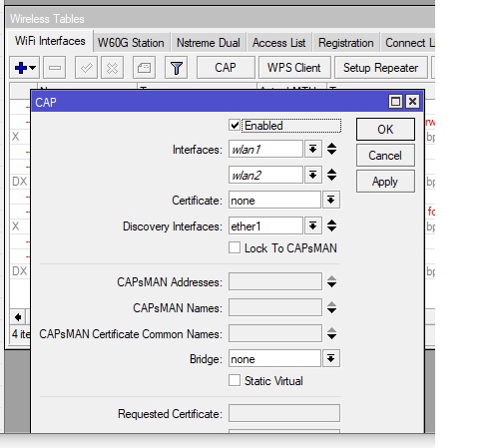Click the X disable toolbar button
This screenshot has width=503, height=448.
pos(113,68)
